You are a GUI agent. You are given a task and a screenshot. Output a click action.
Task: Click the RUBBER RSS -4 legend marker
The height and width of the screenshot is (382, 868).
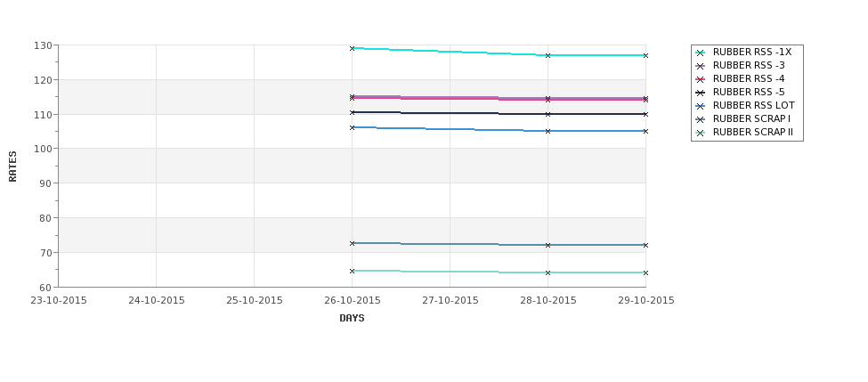[701, 79]
